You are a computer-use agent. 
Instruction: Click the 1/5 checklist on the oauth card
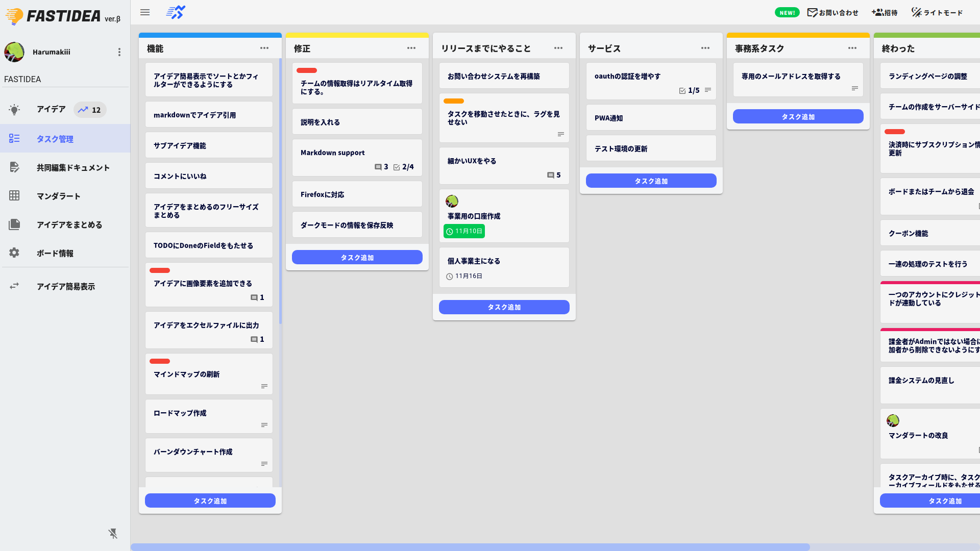[x=690, y=90]
